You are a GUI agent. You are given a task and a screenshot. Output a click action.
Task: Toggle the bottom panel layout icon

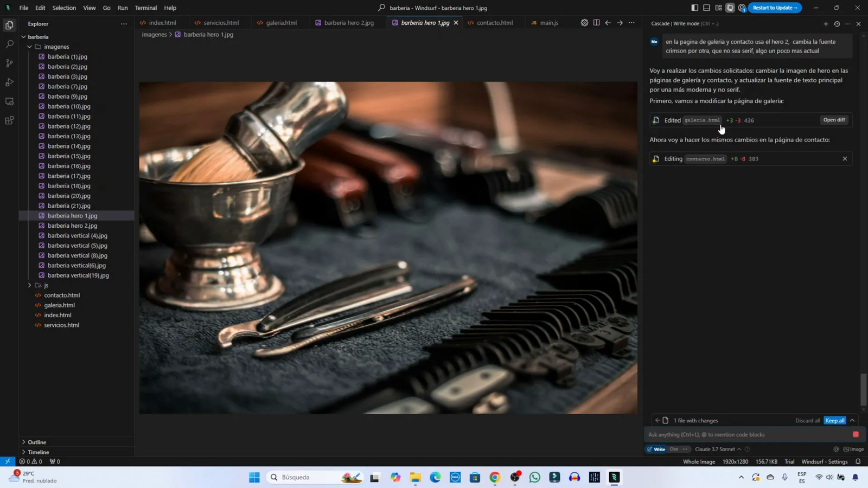click(x=706, y=8)
